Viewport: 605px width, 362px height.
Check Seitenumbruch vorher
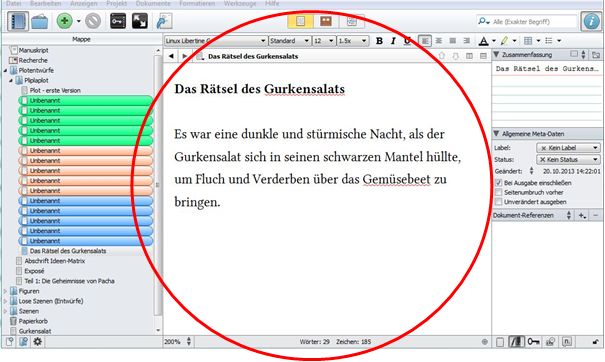[499, 192]
